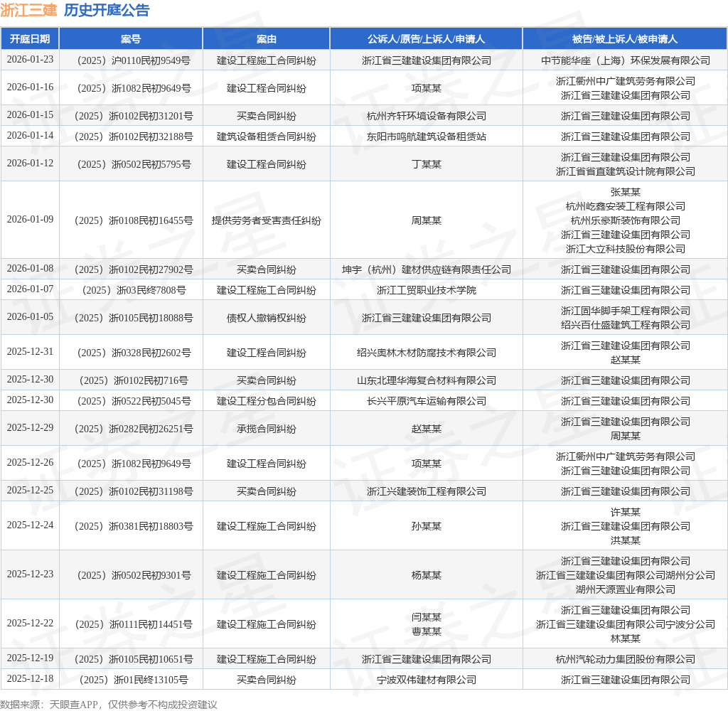Click plaintiff 山东北理华海复合材料有限公司
728x711 pixels.
pyautogui.click(x=427, y=380)
